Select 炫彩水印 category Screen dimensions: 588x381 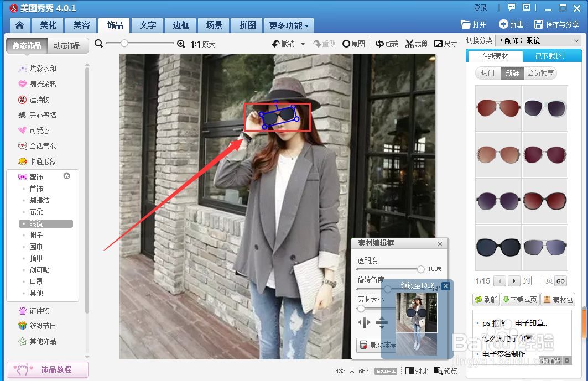click(38, 69)
